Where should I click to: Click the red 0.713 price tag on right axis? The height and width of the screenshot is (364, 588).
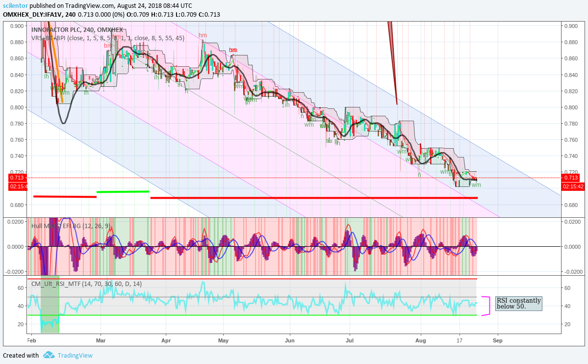point(571,178)
